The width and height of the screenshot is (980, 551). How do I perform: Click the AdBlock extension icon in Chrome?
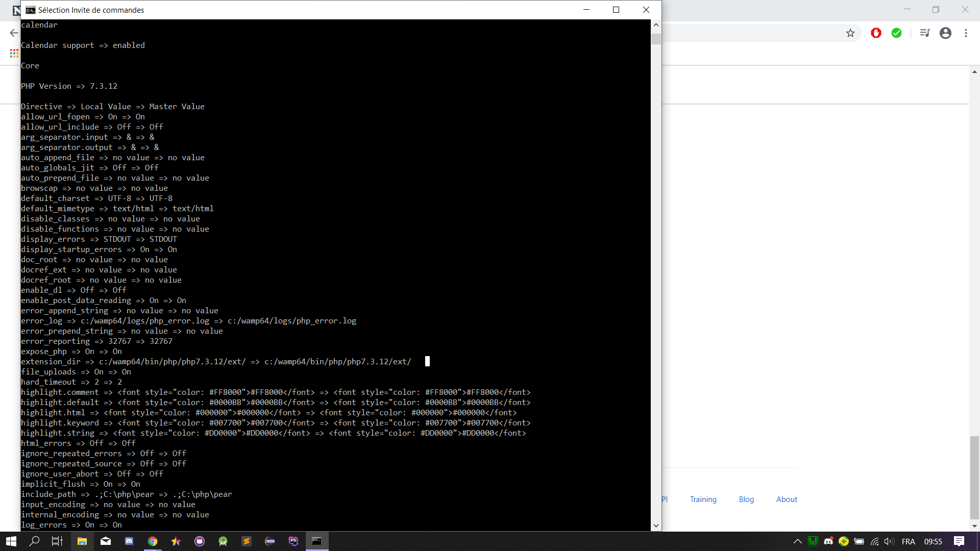pos(876,33)
